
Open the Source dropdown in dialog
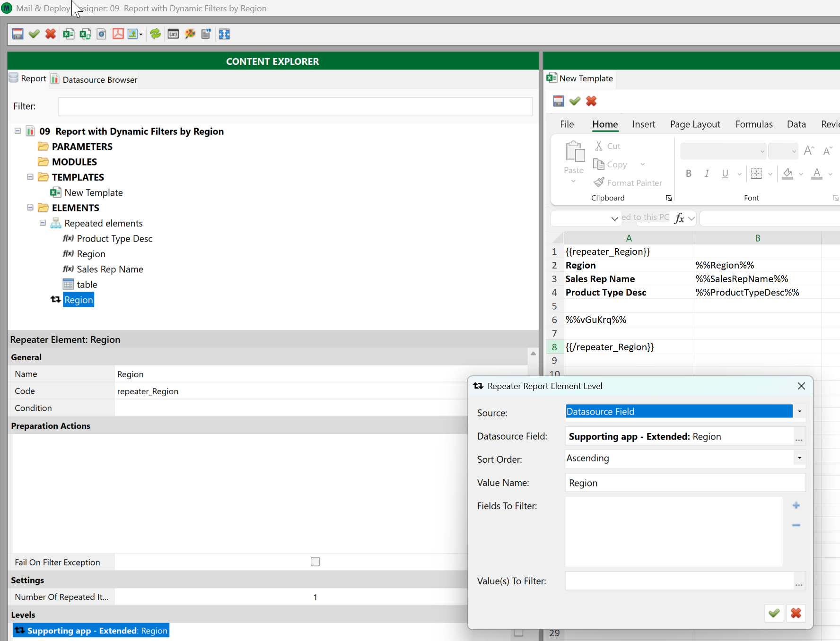(799, 411)
